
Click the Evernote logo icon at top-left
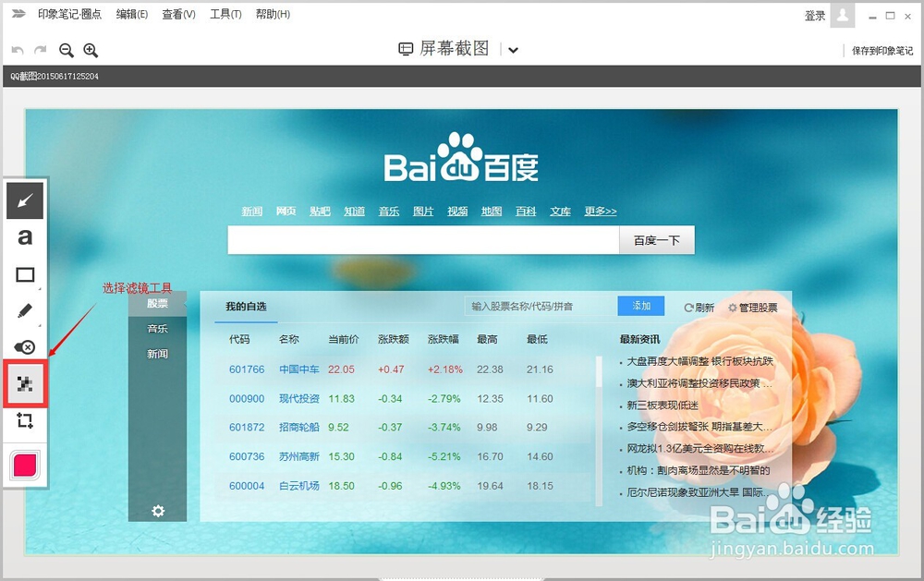[x=18, y=14]
